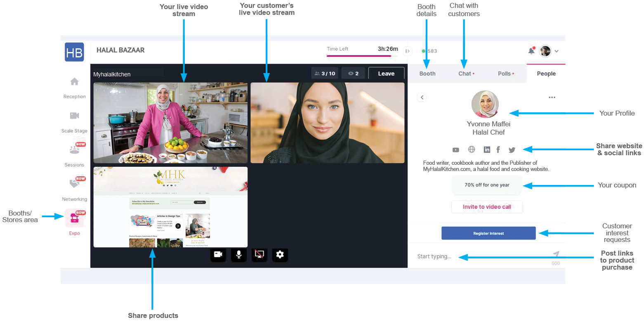
Task: Leave the booth video call
Action: (x=386, y=73)
